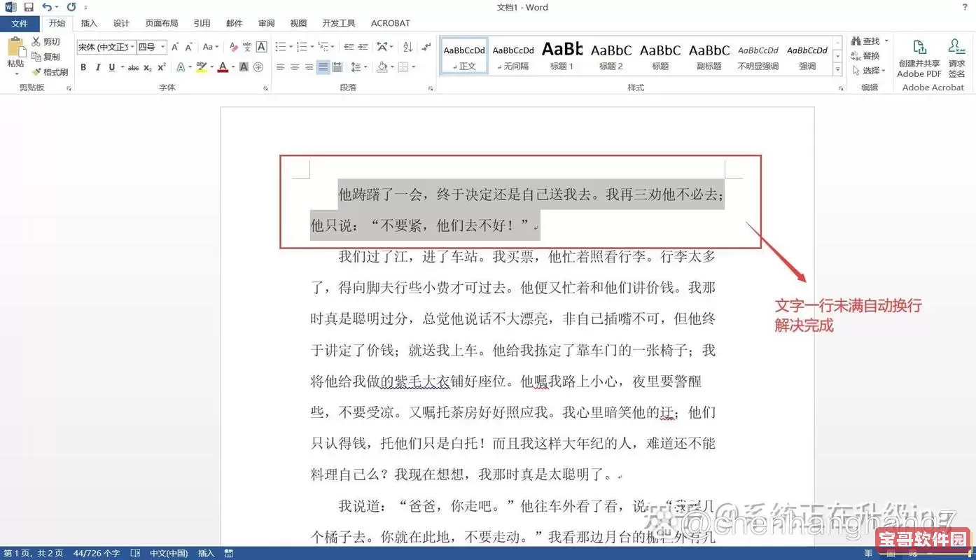Decrease paragraph indent
The height and width of the screenshot is (560, 976).
tap(349, 47)
